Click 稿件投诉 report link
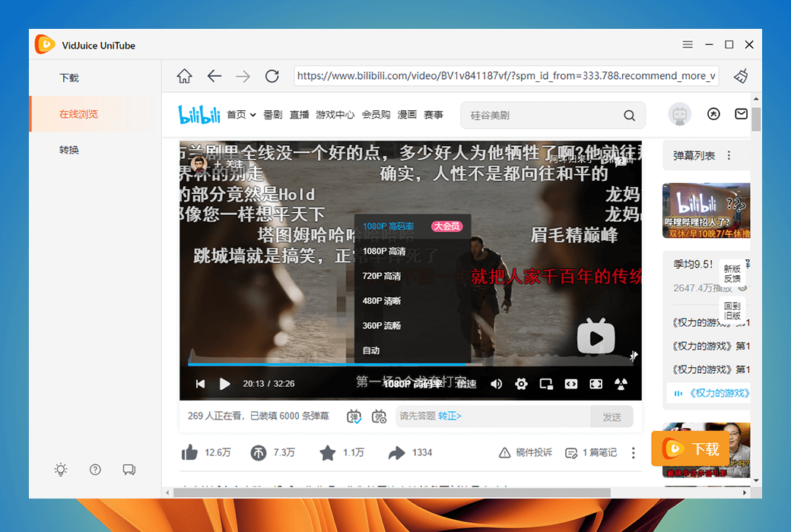The width and height of the screenshot is (791, 532). point(525,452)
